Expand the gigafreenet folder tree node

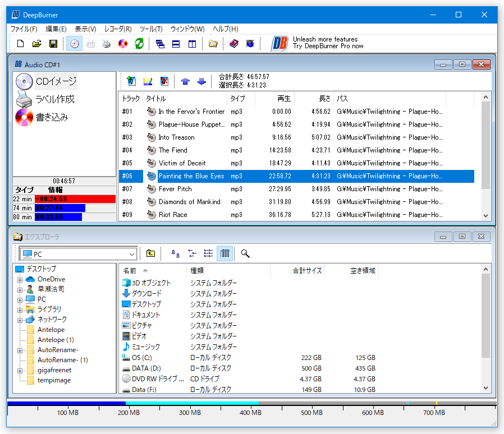click(x=20, y=371)
